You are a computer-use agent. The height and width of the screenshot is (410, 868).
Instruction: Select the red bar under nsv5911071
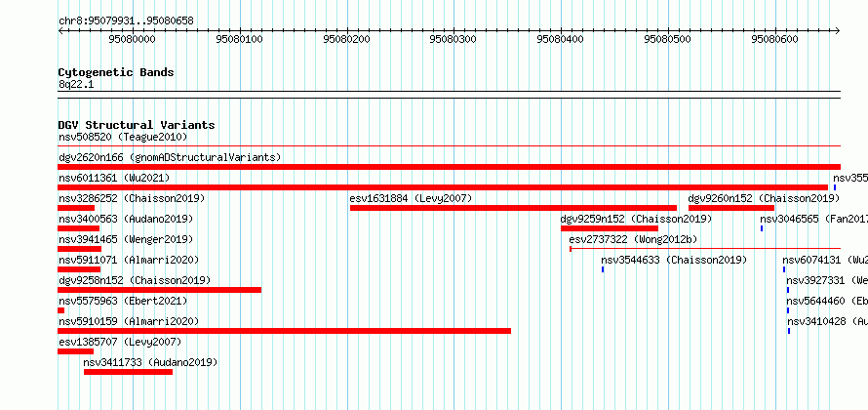(x=79, y=269)
